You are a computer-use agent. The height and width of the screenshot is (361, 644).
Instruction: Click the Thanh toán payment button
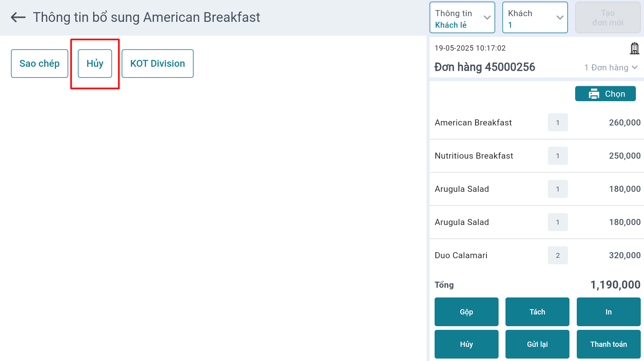pos(608,344)
